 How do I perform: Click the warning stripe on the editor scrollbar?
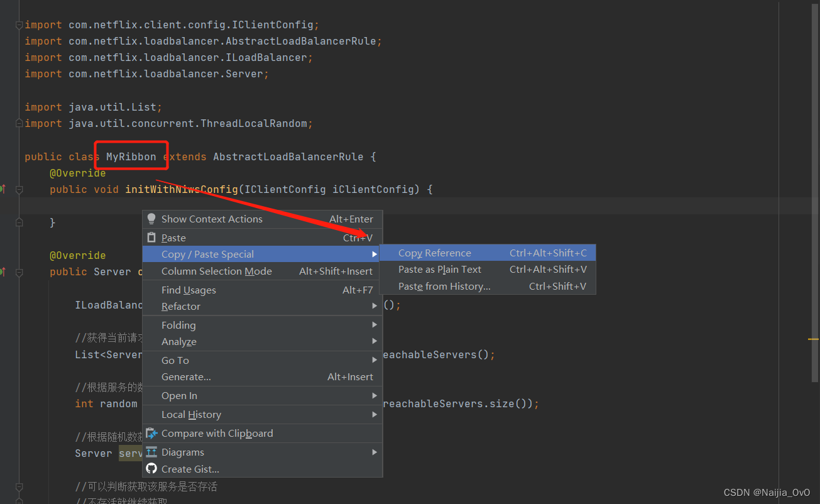tap(813, 339)
